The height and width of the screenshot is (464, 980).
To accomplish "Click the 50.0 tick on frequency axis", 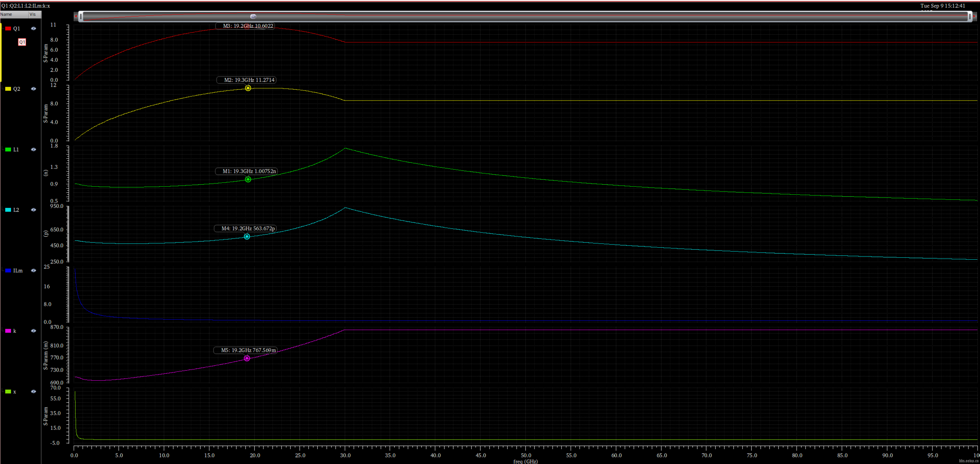I will tap(526, 455).
